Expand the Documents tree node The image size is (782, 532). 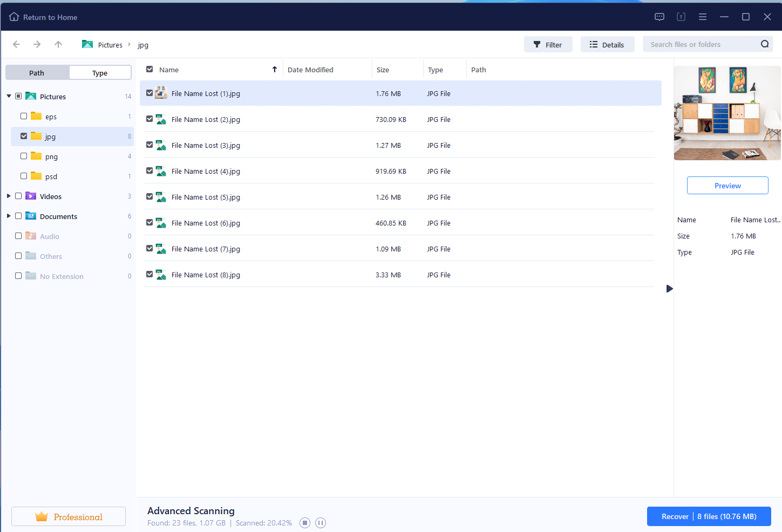coord(9,216)
